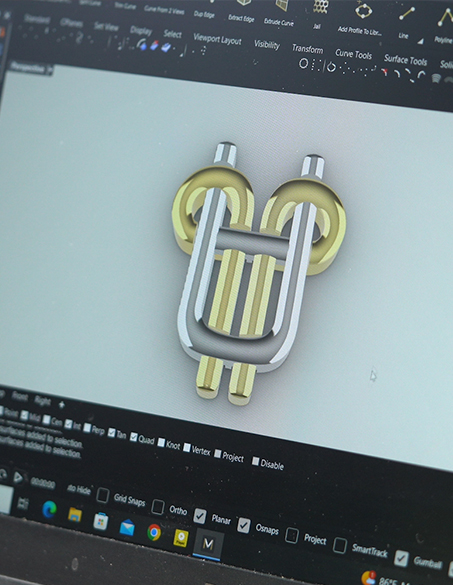Open the Curve Tools tab
Screen dimensions: 453x585
coord(353,54)
